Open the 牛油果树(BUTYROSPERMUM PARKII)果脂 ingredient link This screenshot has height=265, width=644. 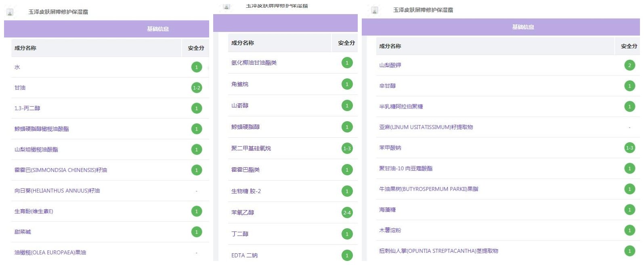click(x=428, y=189)
